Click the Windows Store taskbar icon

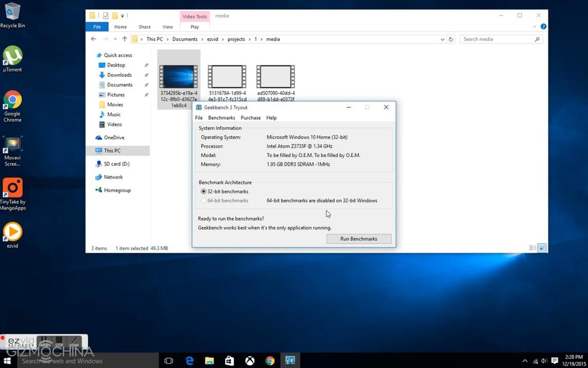[230, 361]
